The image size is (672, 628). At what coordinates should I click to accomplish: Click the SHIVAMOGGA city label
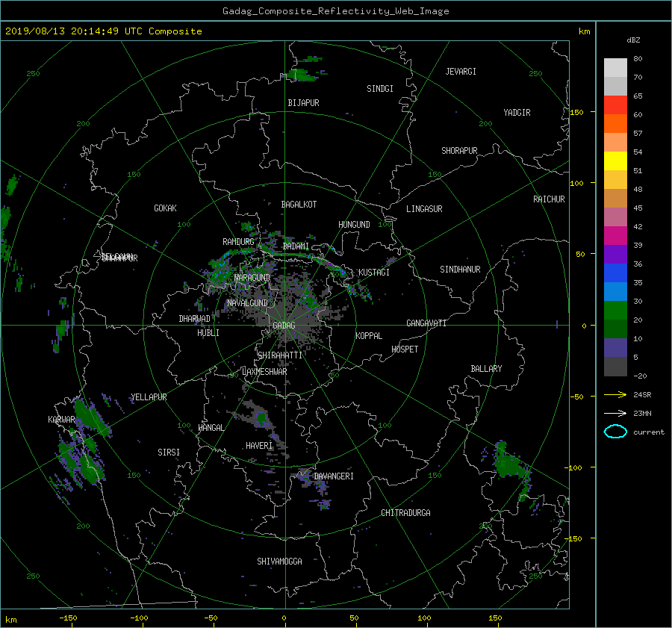[279, 561]
